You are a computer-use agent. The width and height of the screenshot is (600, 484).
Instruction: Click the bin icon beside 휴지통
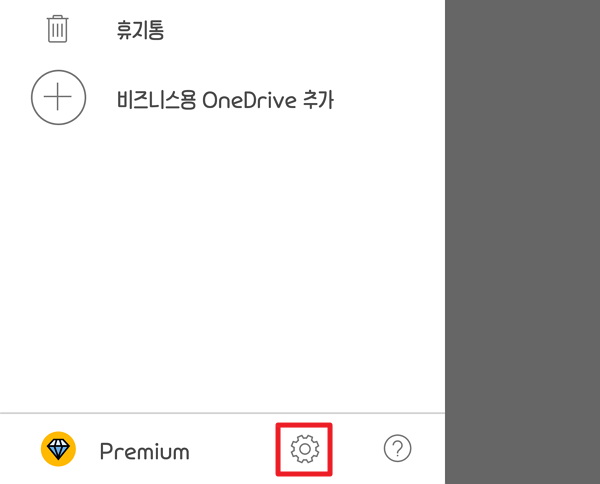[x=57, y=29]
